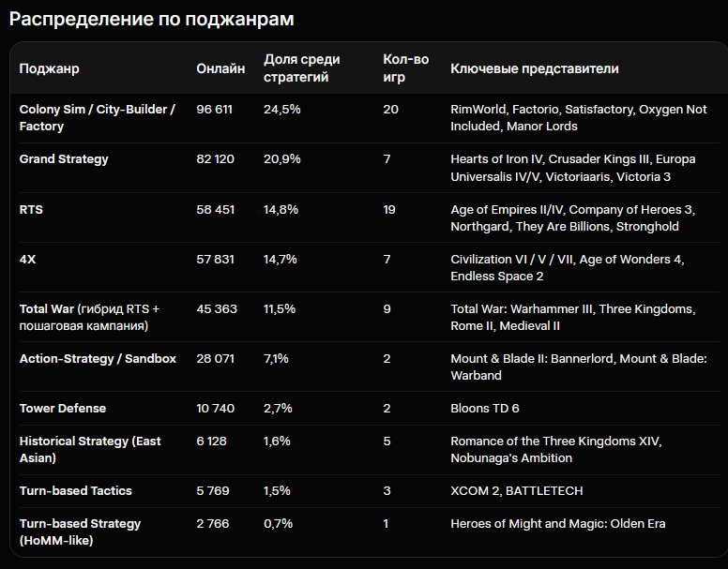Image resolution: width=728 pixels, height=569 pixels.
Task: Click the 'Total War: Warhammer III' representatives cell
Action: (x=573, y=317)
